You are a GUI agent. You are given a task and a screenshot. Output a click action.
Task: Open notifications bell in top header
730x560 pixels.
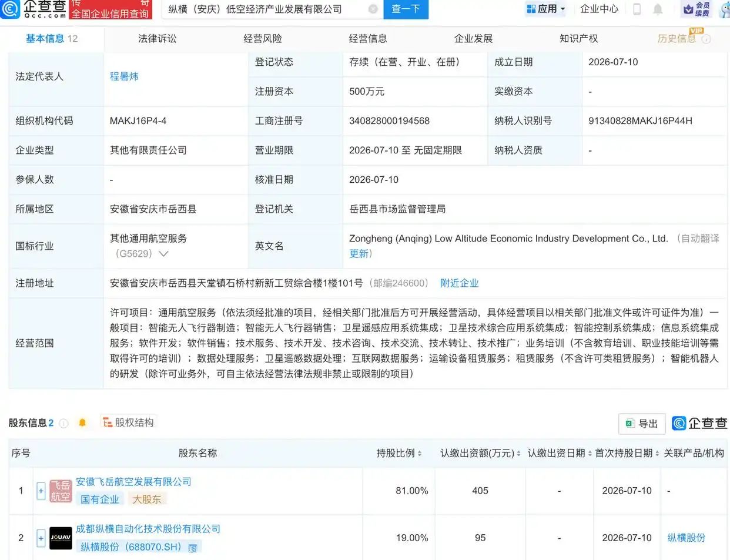click(x=658, y=9)
